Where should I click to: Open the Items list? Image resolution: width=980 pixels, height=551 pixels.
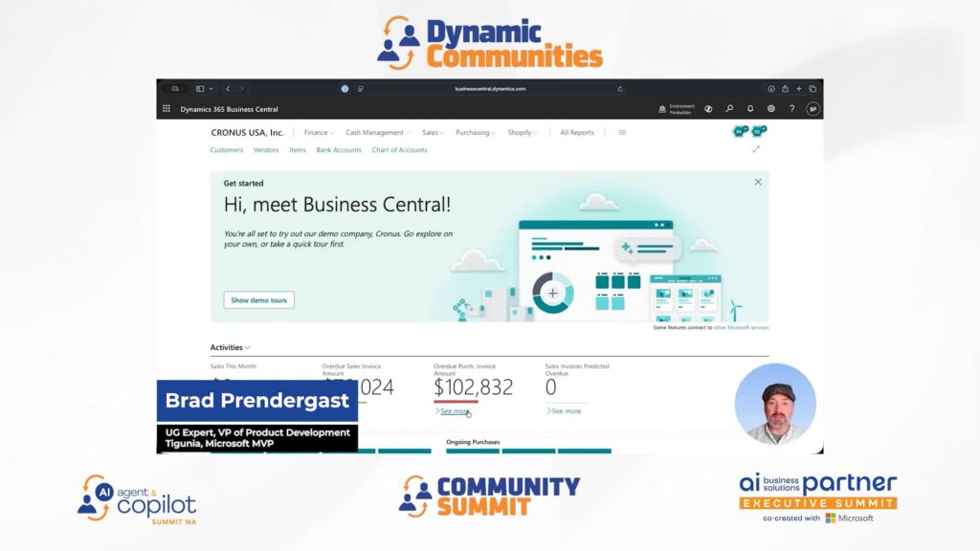click(x=298, y=150)
